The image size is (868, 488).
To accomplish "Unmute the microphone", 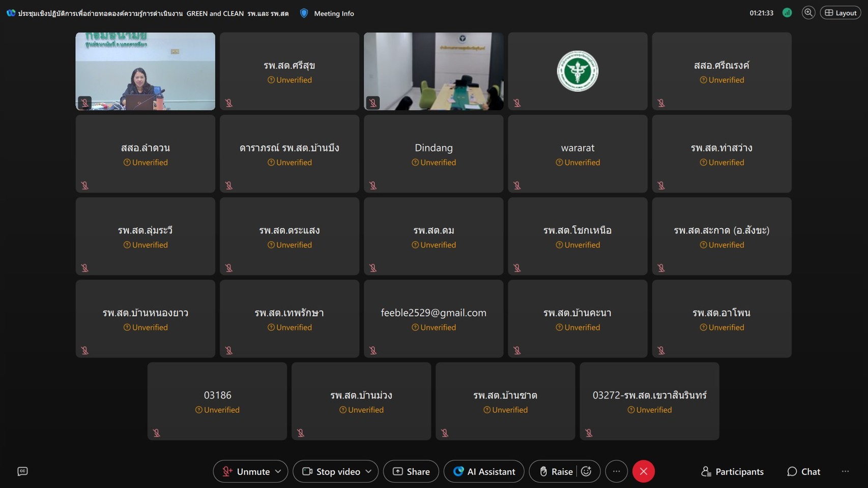I will tap(246, 471).
